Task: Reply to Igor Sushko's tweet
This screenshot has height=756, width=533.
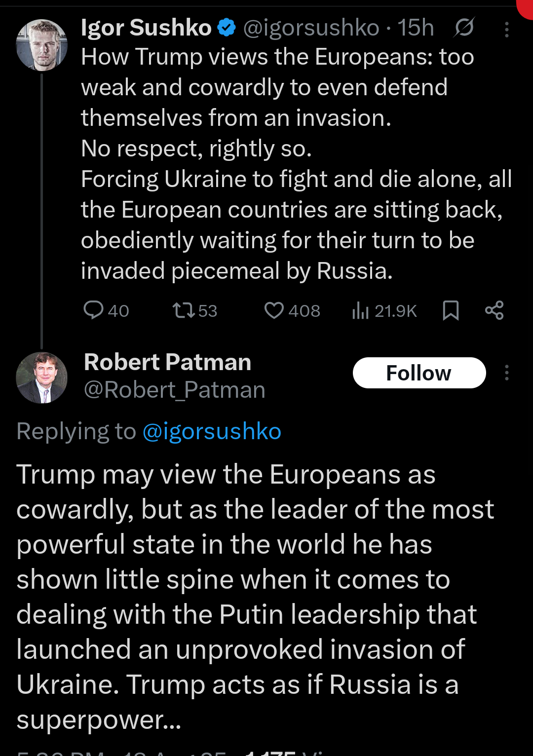Action: click(94, 310)
